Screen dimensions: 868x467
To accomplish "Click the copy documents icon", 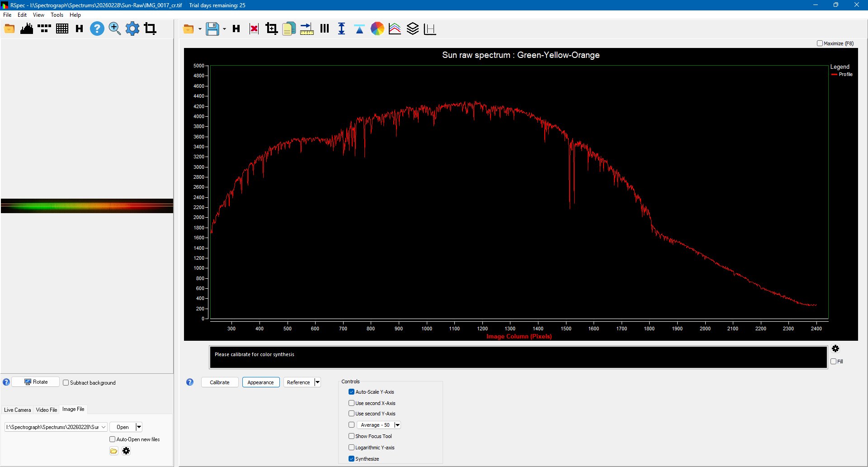I will click(x=289, y=29).
